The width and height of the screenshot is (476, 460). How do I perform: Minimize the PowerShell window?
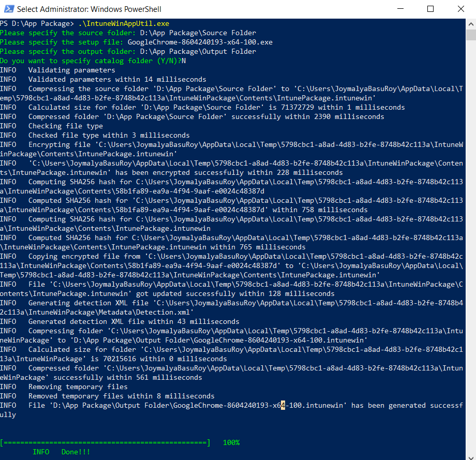click(400, 9)
